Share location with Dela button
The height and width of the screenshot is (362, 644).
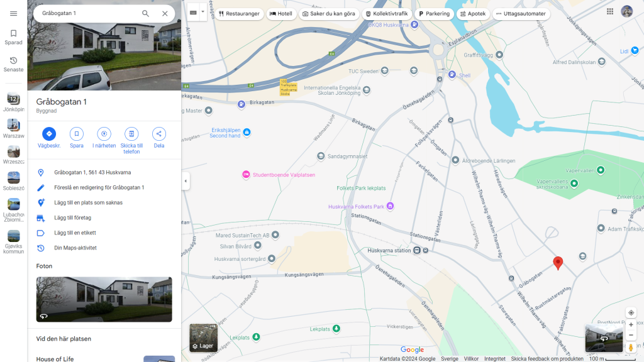point(159,138)
